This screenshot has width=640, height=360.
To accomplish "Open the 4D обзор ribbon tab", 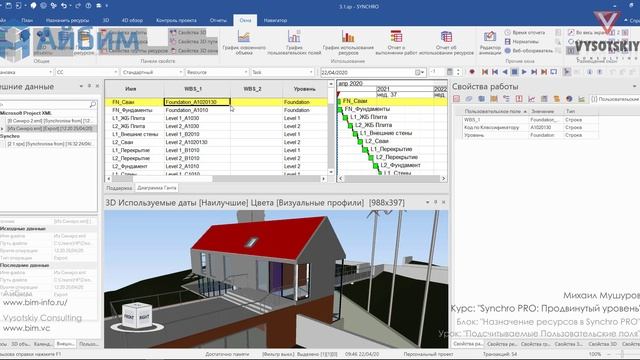I will (x=132, y=20).
